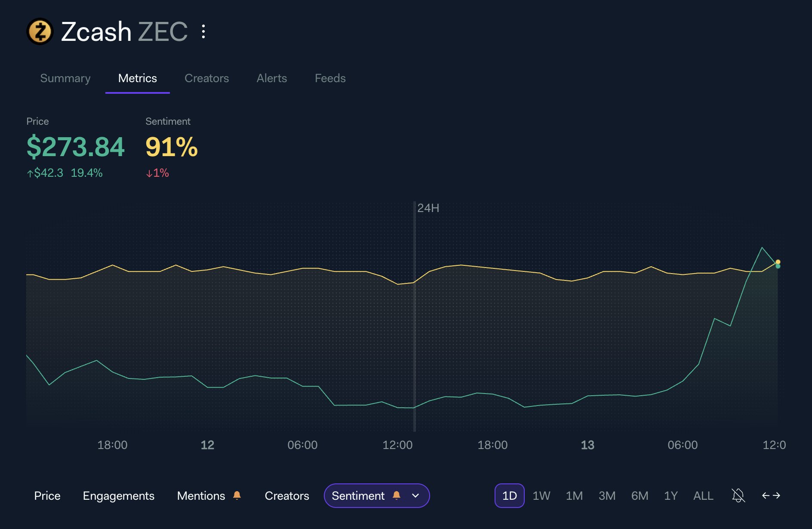Select the Engagements metric button
812x529 pixels.
[118, 495]
